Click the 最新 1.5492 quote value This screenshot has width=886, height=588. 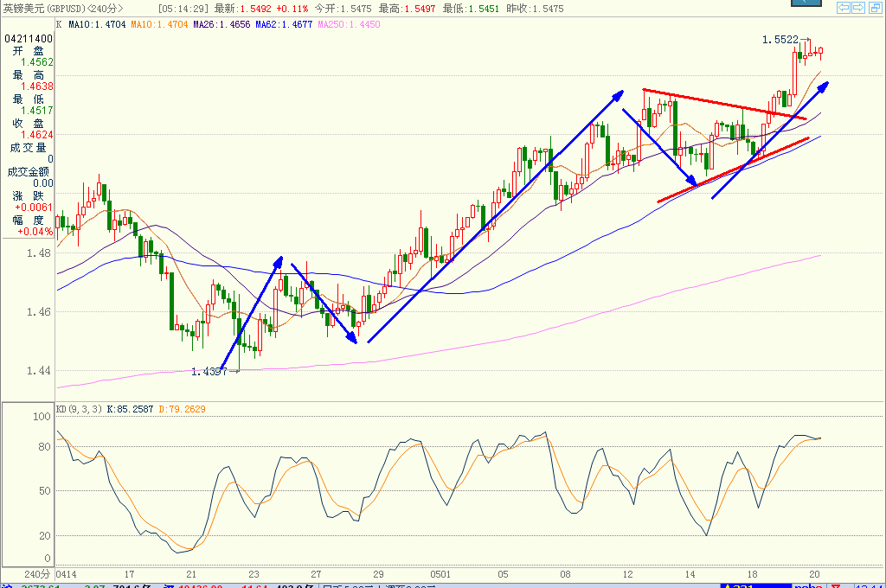255,9
